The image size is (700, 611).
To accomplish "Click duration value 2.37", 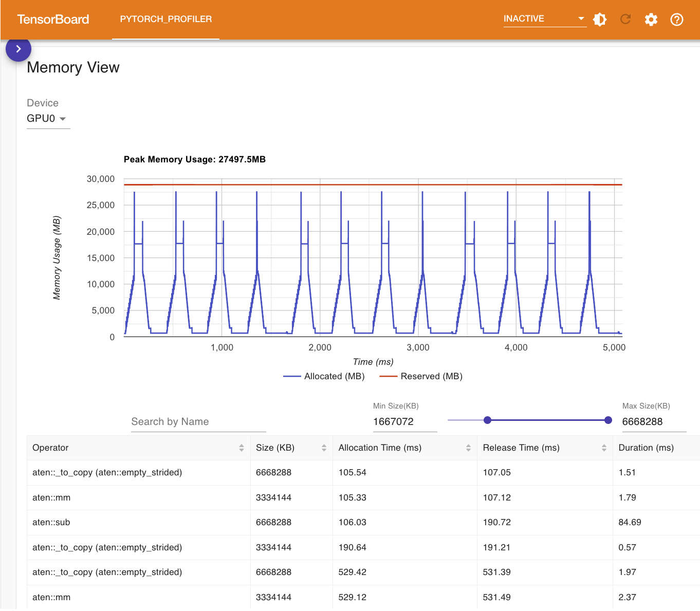I will point(627,598).
